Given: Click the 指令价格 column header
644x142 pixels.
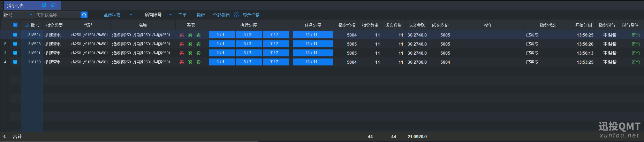Looking at the screenshot, I should click(x=347, y=25).
